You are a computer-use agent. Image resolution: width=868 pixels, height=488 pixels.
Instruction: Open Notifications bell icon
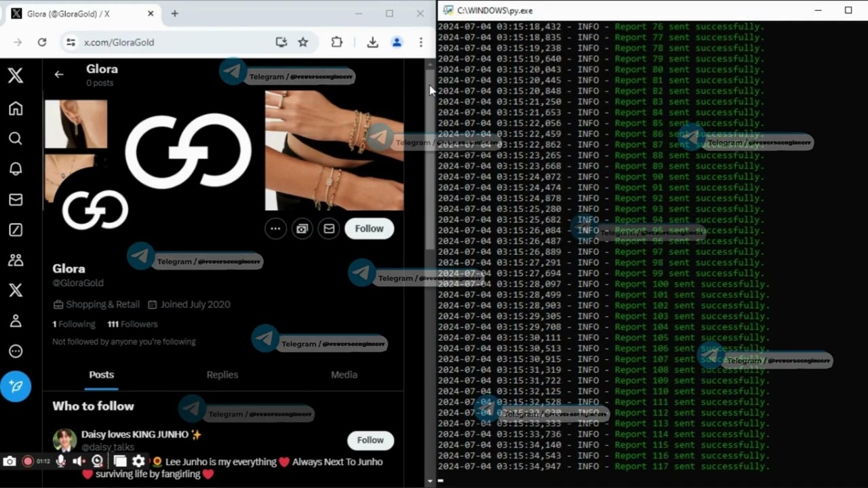[x=16, y=169]
